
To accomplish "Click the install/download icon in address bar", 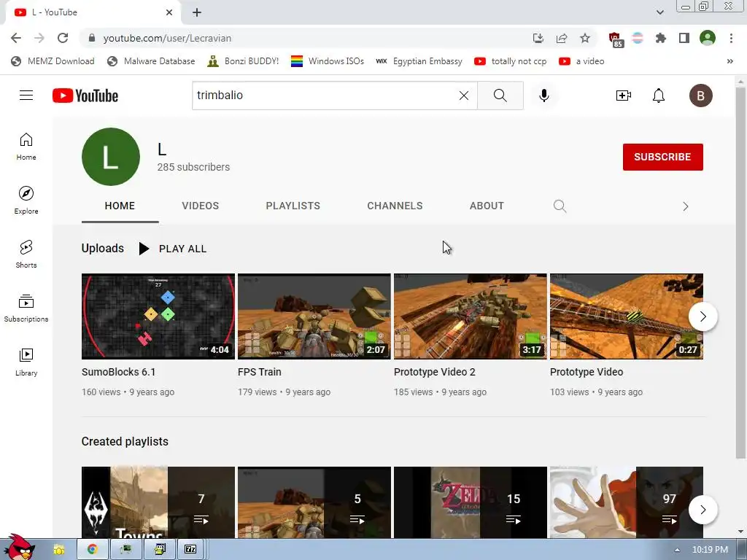I will tap(538, 38).
